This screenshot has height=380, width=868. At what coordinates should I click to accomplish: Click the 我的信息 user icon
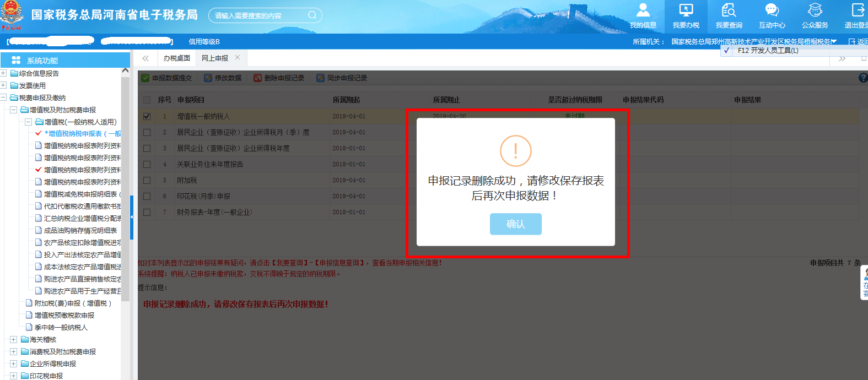pos(643,11)
